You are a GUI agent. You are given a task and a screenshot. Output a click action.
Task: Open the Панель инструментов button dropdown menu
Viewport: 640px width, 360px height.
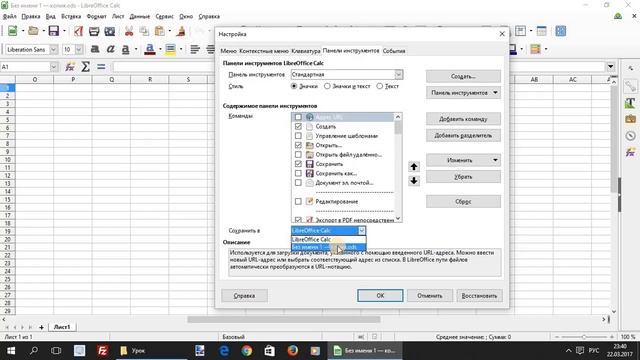463,93
